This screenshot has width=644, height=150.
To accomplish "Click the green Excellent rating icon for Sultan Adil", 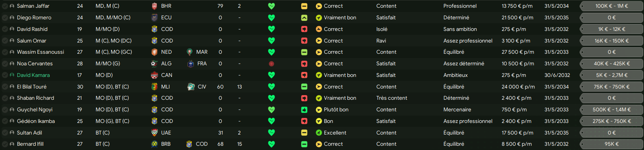I will [x=319, y=133].
